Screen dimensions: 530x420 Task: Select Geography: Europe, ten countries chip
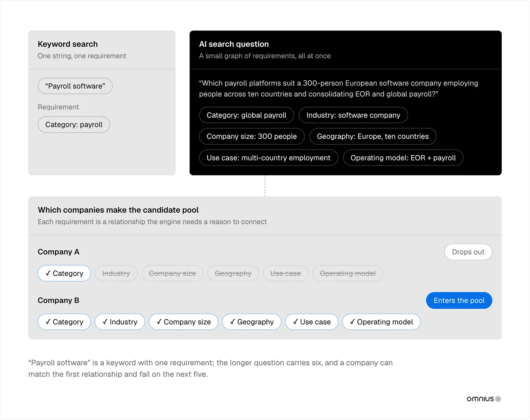pyautogui.click(x=373, y=136)
